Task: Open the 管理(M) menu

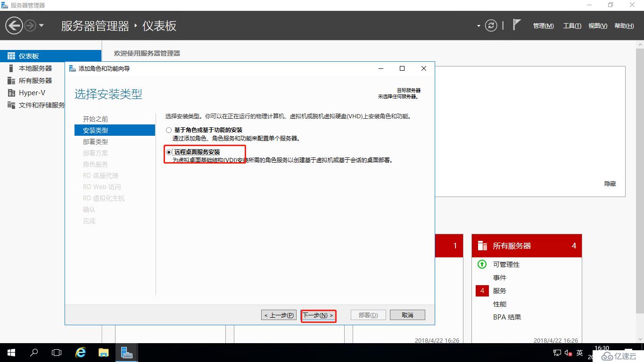Action: point(544,26)
